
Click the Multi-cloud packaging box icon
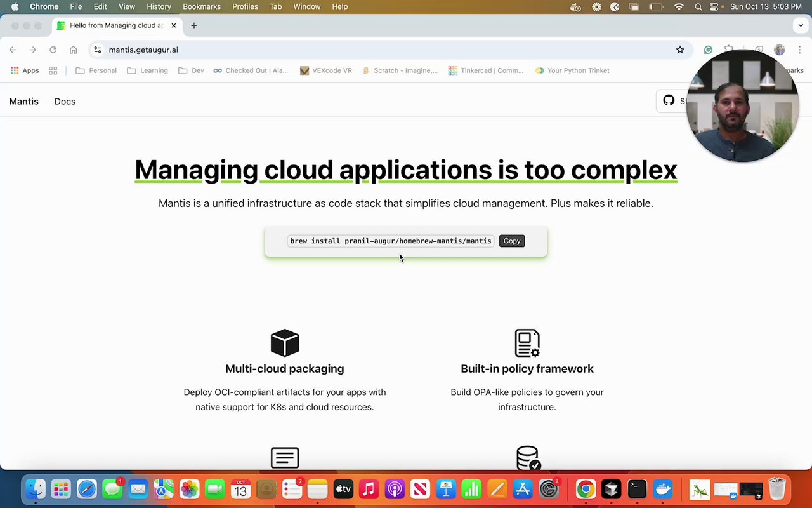[285, 343]
